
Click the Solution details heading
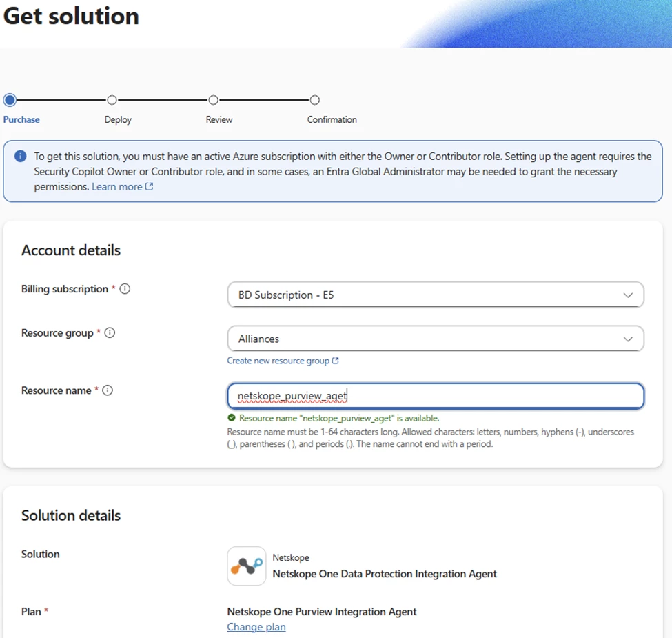[71, 515]
